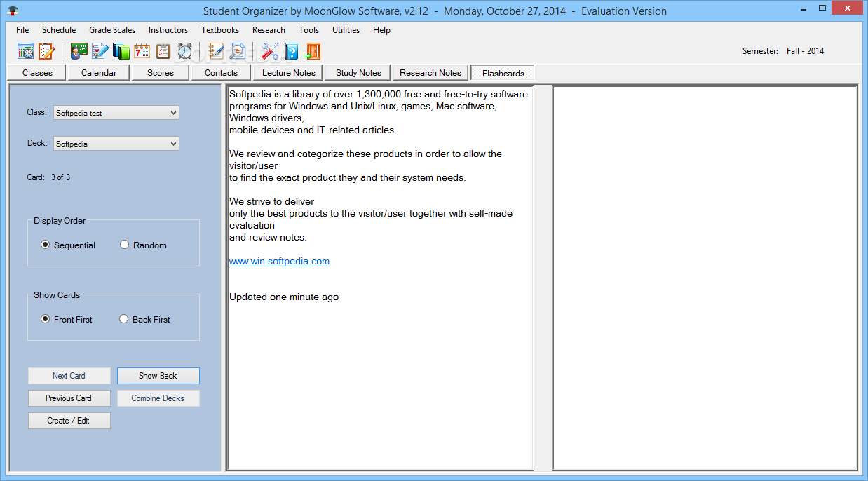Click the alarm clock toolbar icon
Image resolution: width=868 pixels, height=481 pixels.
[x=184, y=51]
